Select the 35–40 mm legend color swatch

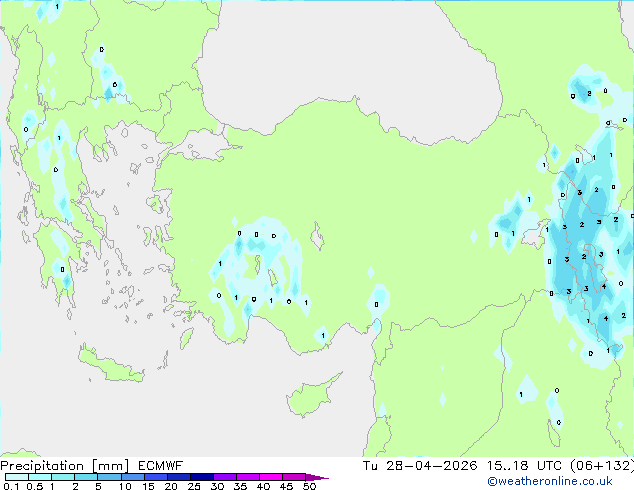click(247, 477)
